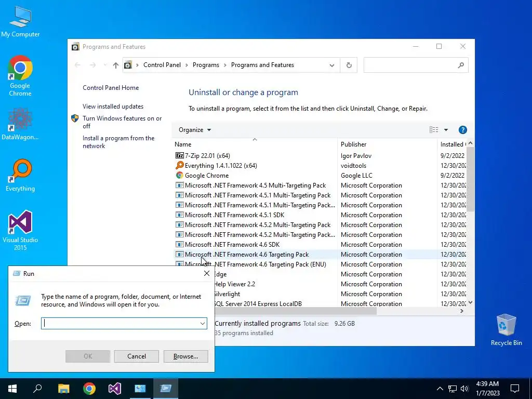Open taskbar search magnifier
This screenshot has width=532, height=399.
37,389
